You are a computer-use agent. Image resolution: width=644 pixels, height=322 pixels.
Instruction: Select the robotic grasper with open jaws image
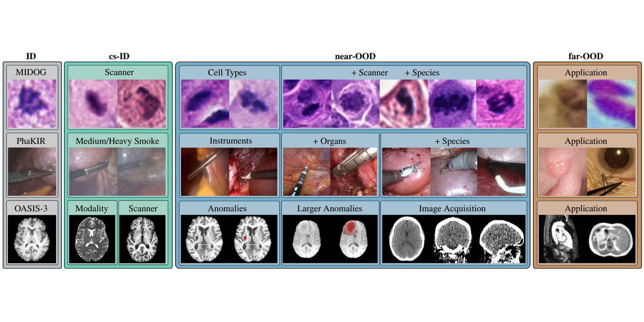[406, 172]
